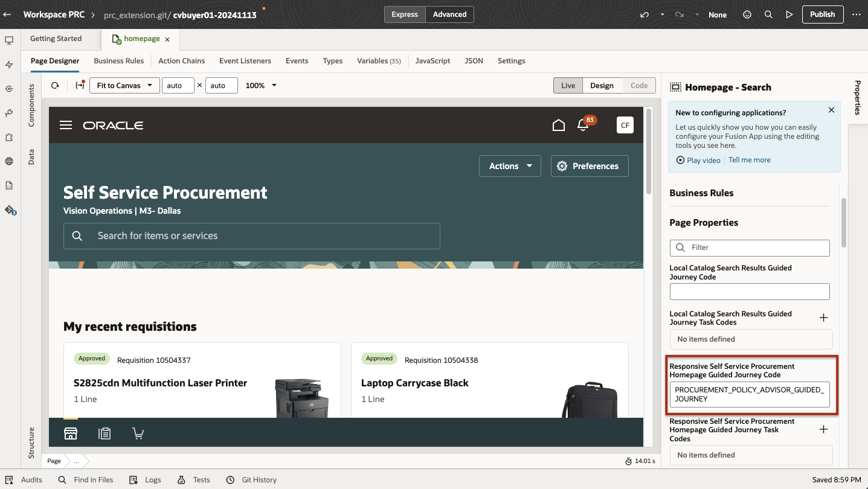Click the Preview play icon
The height and width of the screenshot is (489, 868).
pyautogui.click(x=789, y=14)
